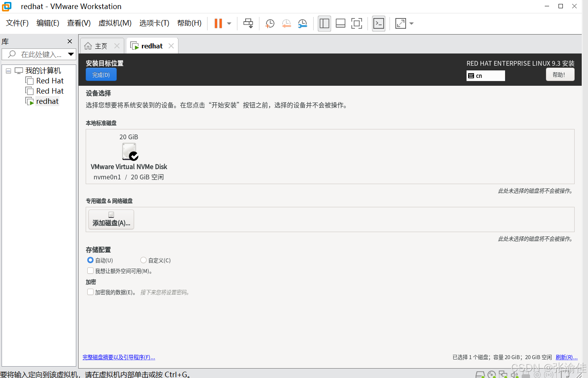The width and height of the screenshot is (588, 378).
Task: Click the USB controller status icon
Action: (x=526, y=374)
